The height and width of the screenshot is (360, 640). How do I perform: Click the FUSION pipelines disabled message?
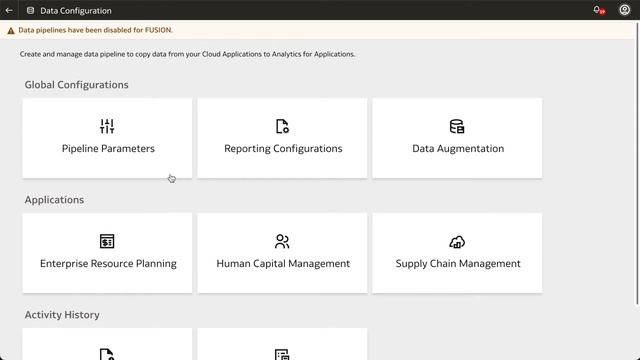pos(96,30)
